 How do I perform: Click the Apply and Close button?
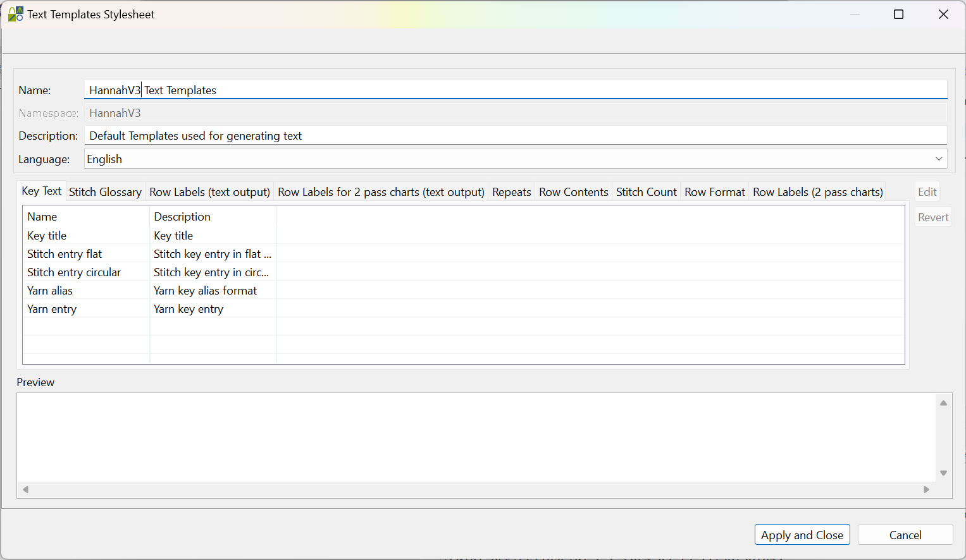point(802,535)
